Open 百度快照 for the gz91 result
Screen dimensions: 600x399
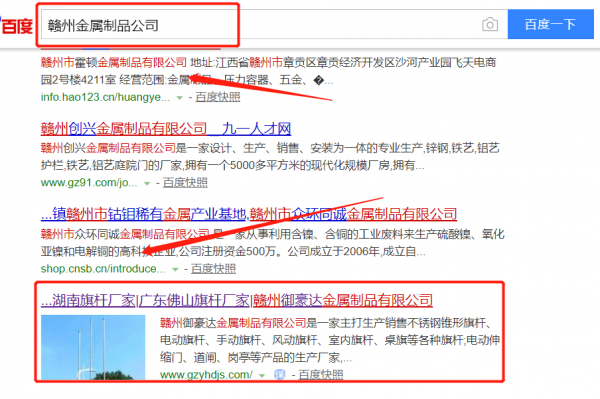[185, 183]
